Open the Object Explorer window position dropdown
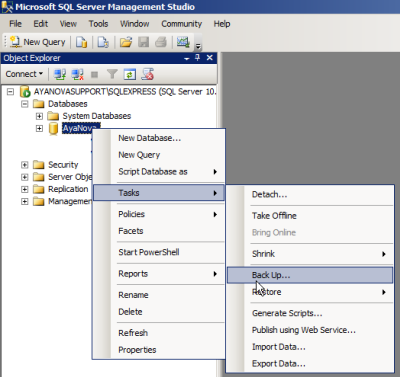400x377 pixels. point(187,58)
